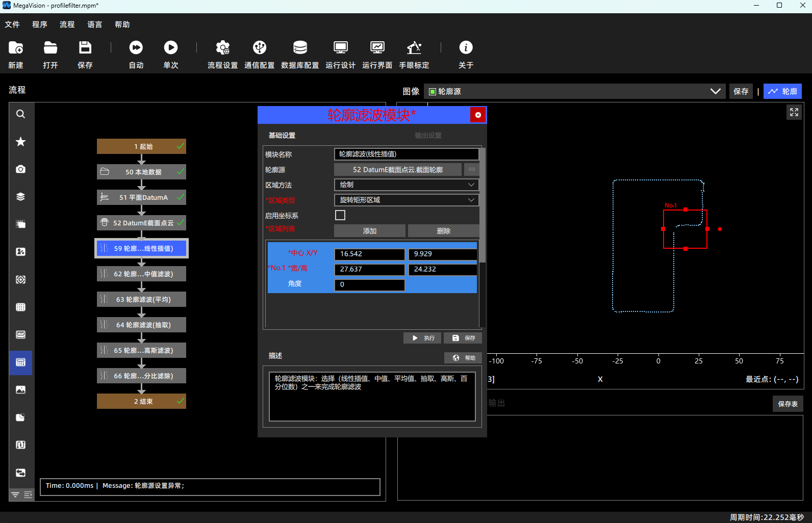Click the 中心 Y field 9.929

443,254
